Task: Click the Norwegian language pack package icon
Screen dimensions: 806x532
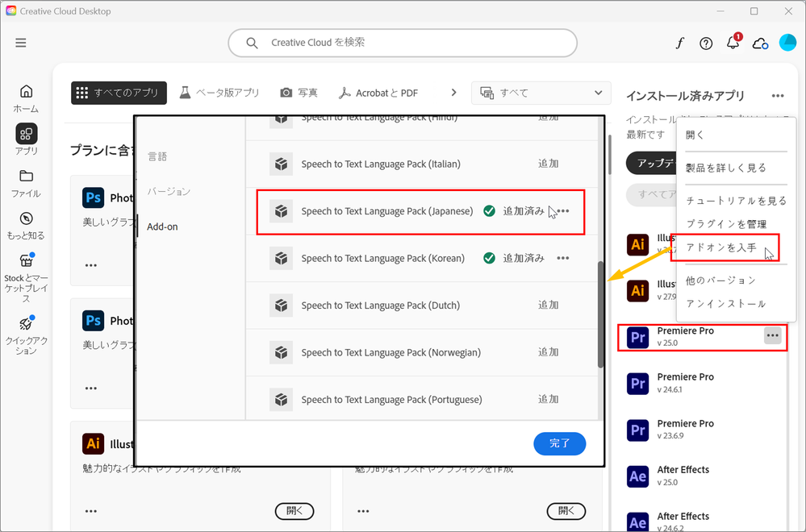Action: tap(282, 352)
